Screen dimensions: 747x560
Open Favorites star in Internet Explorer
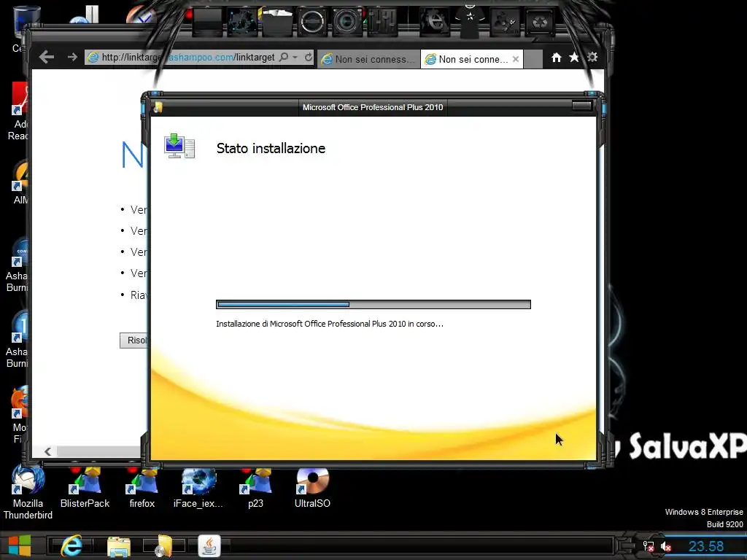(574, 58)
